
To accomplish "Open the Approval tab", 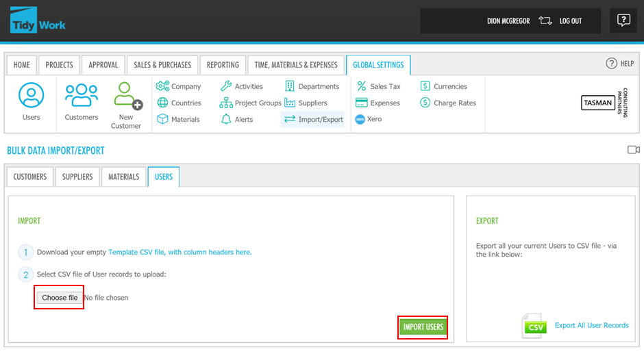I will coord(103,65).
